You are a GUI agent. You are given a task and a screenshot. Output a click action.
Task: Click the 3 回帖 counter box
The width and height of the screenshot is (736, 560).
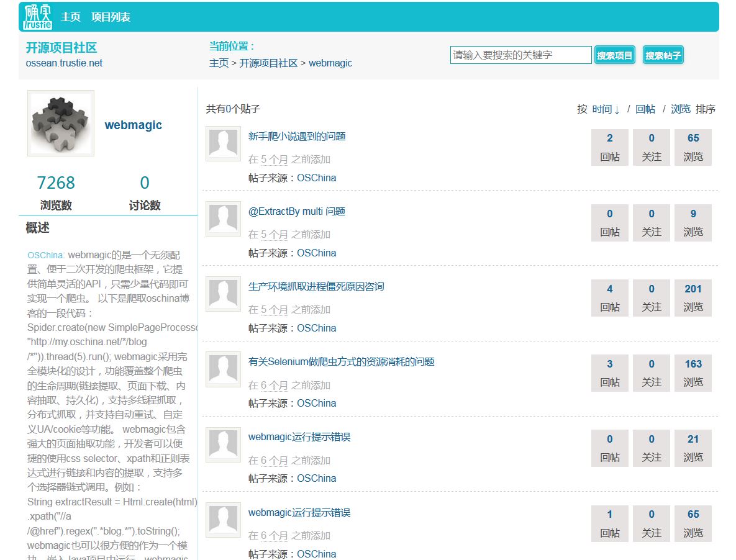pos(610,373)
